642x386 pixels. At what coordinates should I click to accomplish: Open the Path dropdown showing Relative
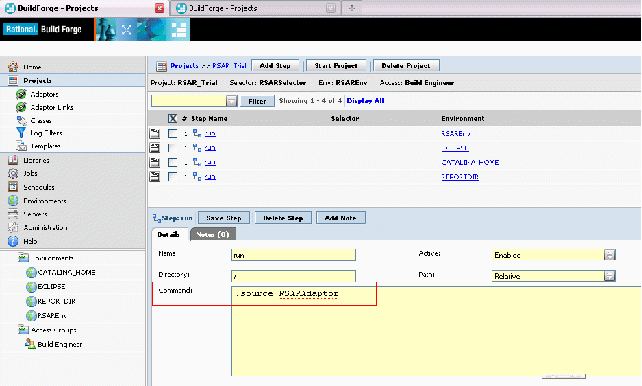pyautogui.click(x=610, y=276)
